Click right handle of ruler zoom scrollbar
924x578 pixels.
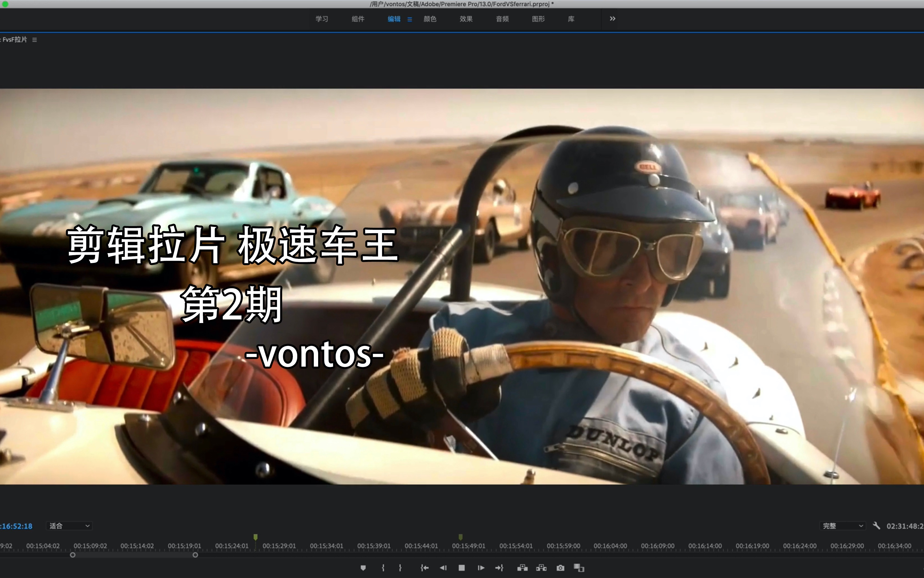[x=195, y=555]
